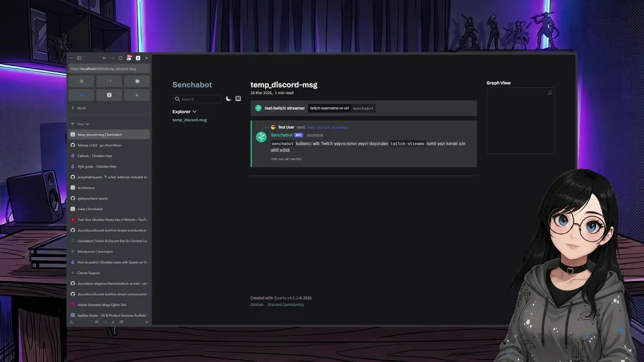Toggle reader mode with book icon
644x362 pixels.
click(238, 99)
